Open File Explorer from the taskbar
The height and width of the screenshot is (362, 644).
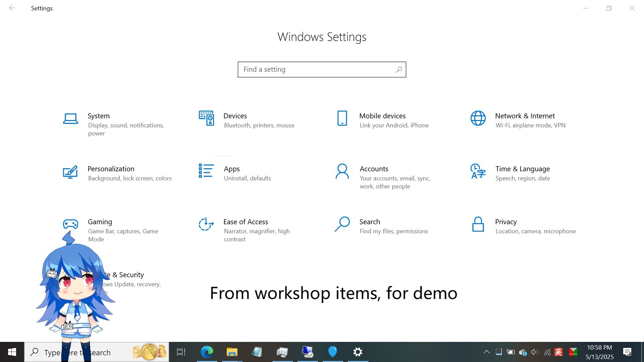coord(232,352)
